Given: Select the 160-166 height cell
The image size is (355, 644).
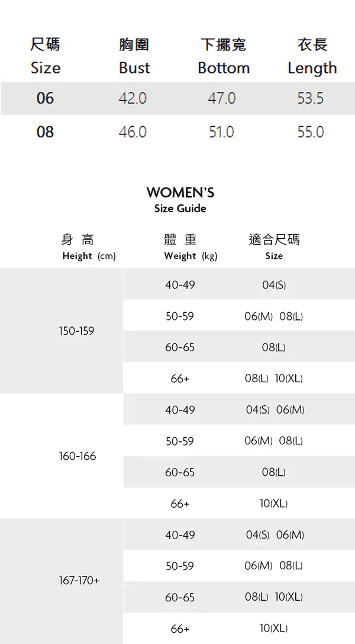Looking at the screenshot, I should click(77, 456).
